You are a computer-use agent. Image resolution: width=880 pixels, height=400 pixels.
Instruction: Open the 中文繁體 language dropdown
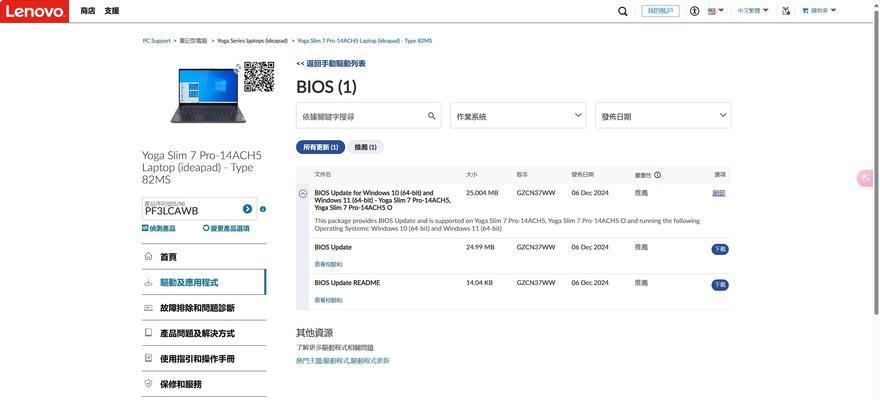[753, 11]
